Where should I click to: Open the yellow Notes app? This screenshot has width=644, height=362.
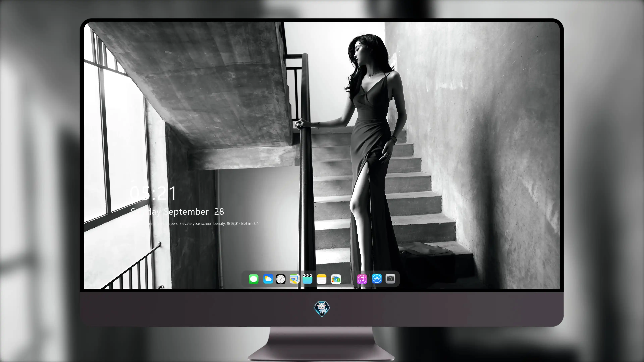321,279
